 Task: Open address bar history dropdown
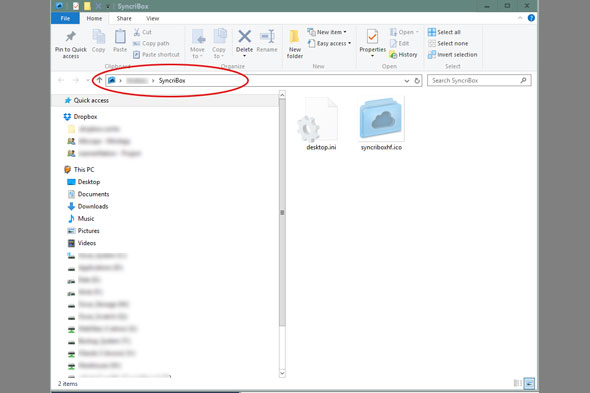click(x=406, y=81)
